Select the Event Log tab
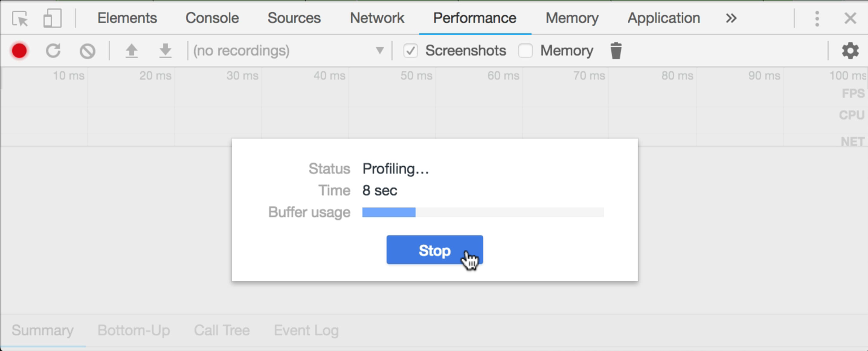The height and width of the screenshot is (351, 868). click(306, 330)
